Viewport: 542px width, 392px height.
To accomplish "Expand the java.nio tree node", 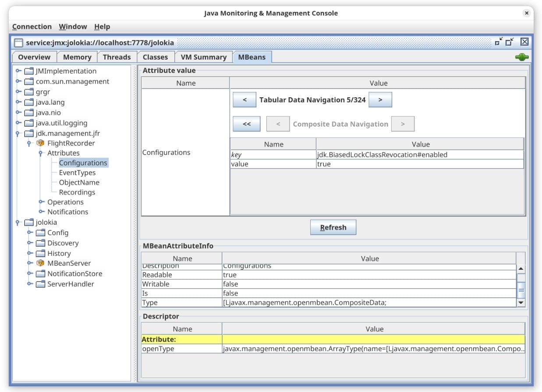I will (x=18, y=113).
